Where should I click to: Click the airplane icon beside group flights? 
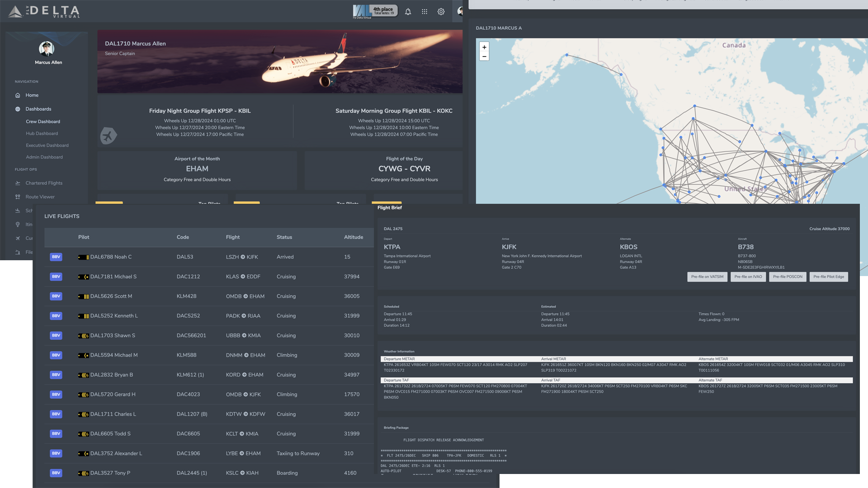108,136
